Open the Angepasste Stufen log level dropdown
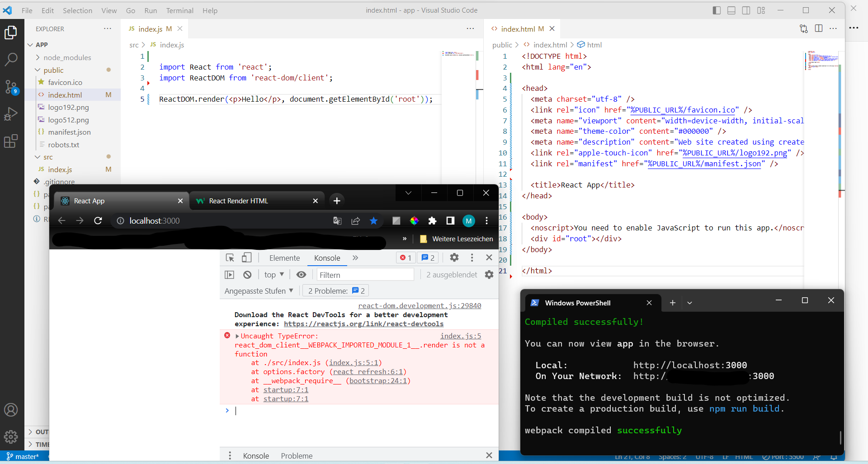Image resolution: width=868 pixels, height=464 pixels. tap(259, 291)
